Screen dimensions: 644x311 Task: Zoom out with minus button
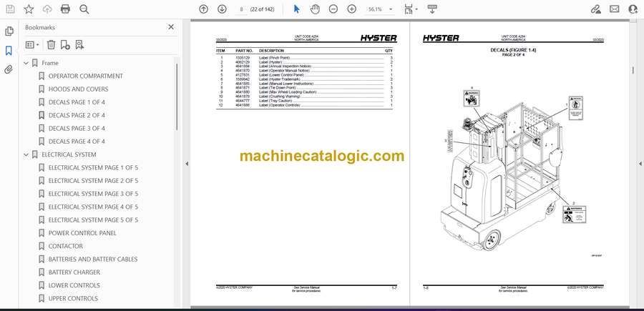pos(333,9)
